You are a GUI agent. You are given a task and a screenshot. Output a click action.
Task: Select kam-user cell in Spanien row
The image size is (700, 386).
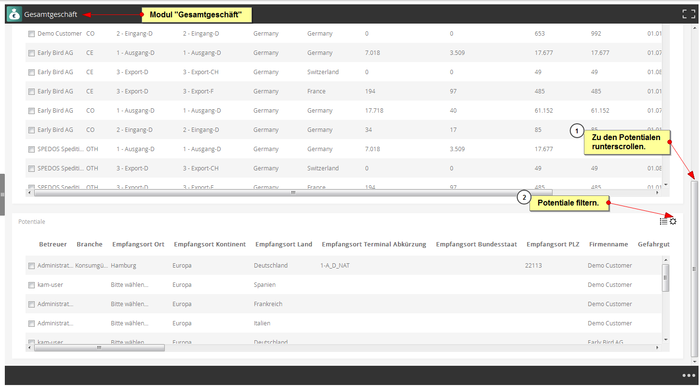point(50,284)
